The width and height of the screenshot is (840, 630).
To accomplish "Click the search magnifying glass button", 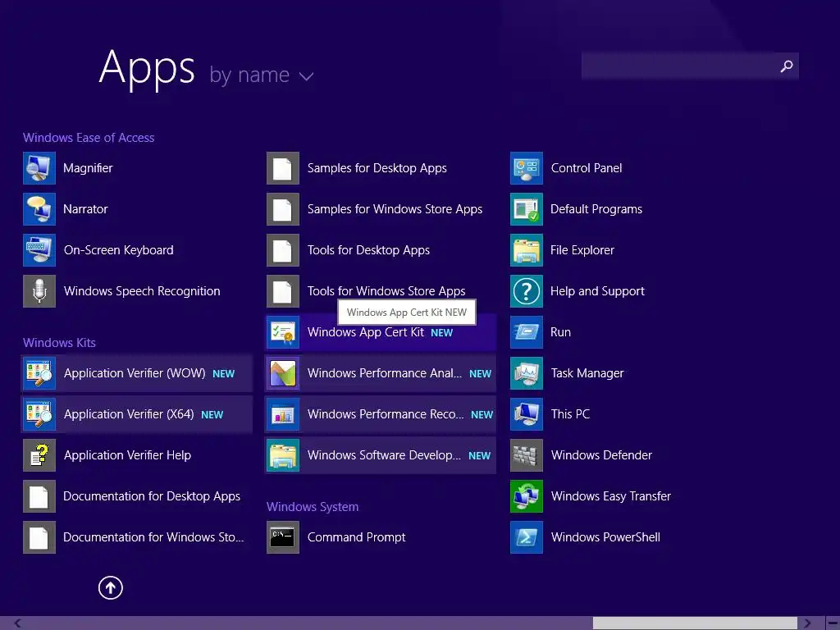I will coord(787,66).
